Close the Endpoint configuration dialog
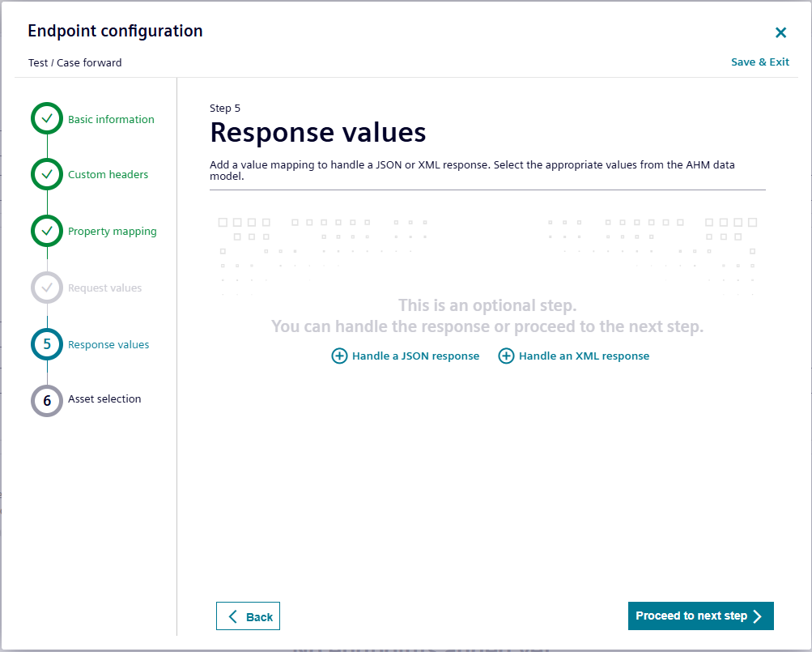 click(780, 32)
